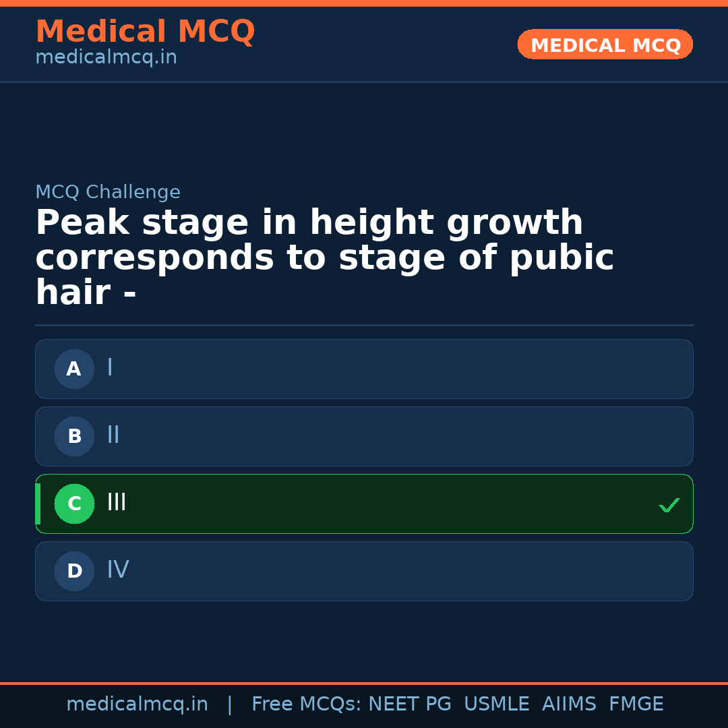The image size is (728, 728).
Task: Expand the MCQ Challenge section header
Action: [x=108, y=191]
